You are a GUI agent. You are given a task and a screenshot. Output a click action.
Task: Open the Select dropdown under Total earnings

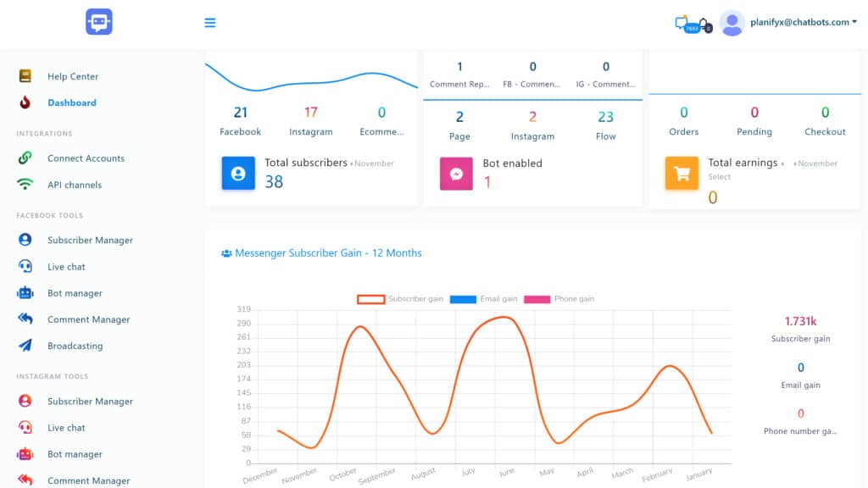click(720, 177)
